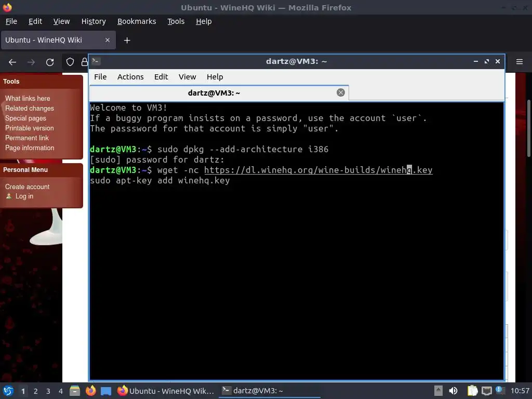
Task: Open the volume control tray icon
Action: tap(453, 391)
